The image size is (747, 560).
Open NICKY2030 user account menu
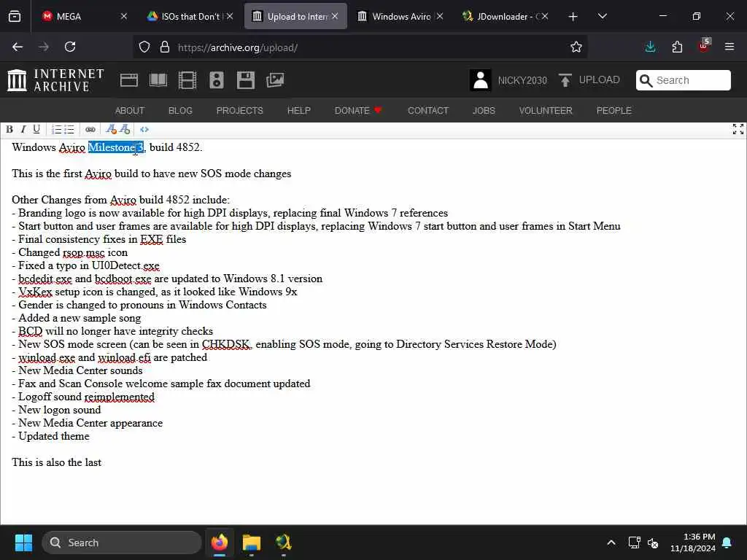[508, 80]
